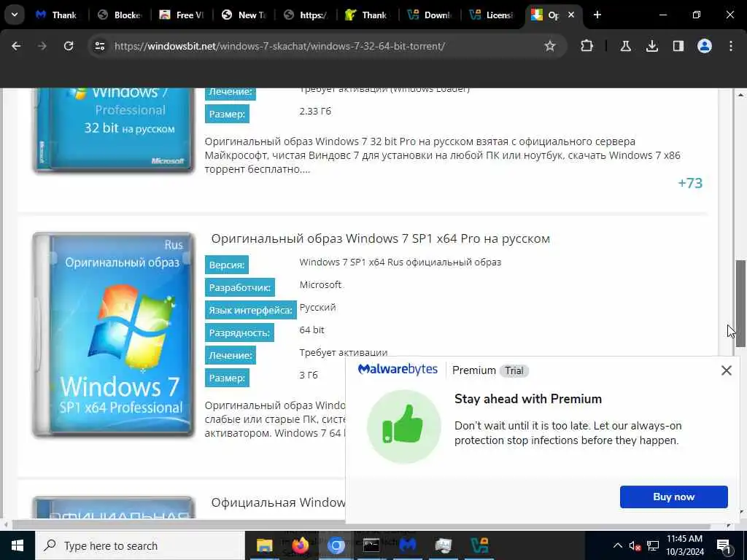Reload the current page
This screenshot has width=747, height=560.
pyautogui.click(x=69, y=46)
